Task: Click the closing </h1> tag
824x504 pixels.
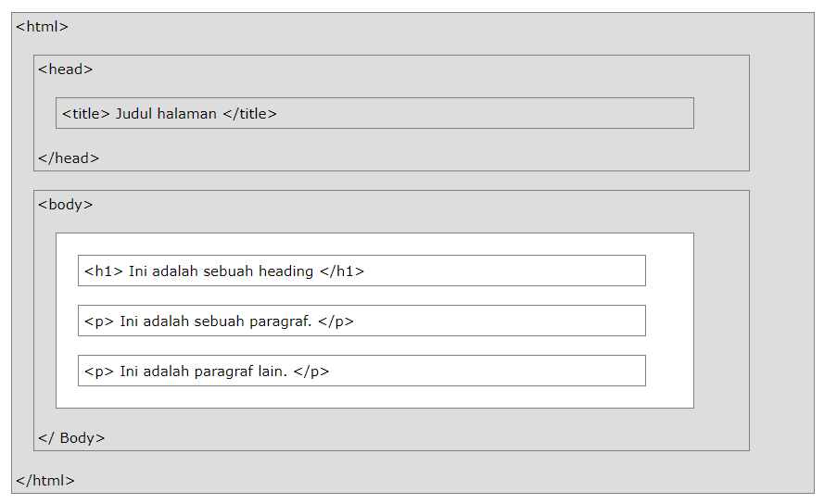Action: click(x=342, y=271)
